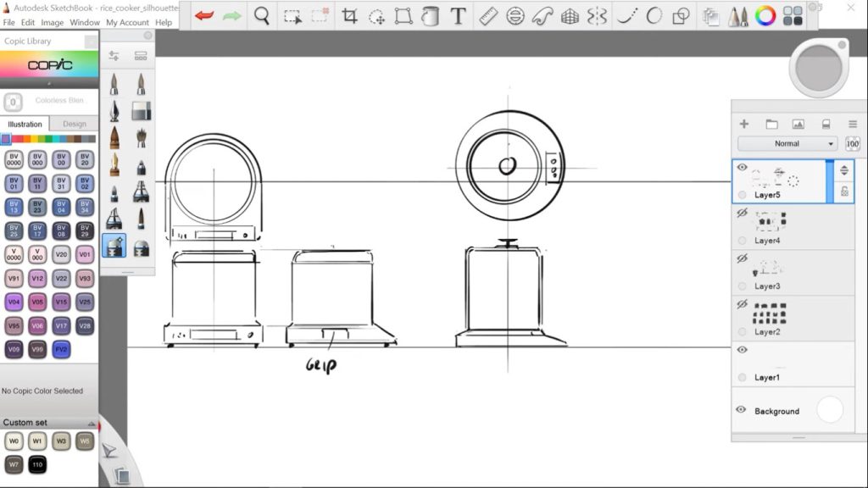Image resolution: width=868 pixels, height=488 pixels.
Task: Add a new layer in the Layers panel
Action: point(743,124)
